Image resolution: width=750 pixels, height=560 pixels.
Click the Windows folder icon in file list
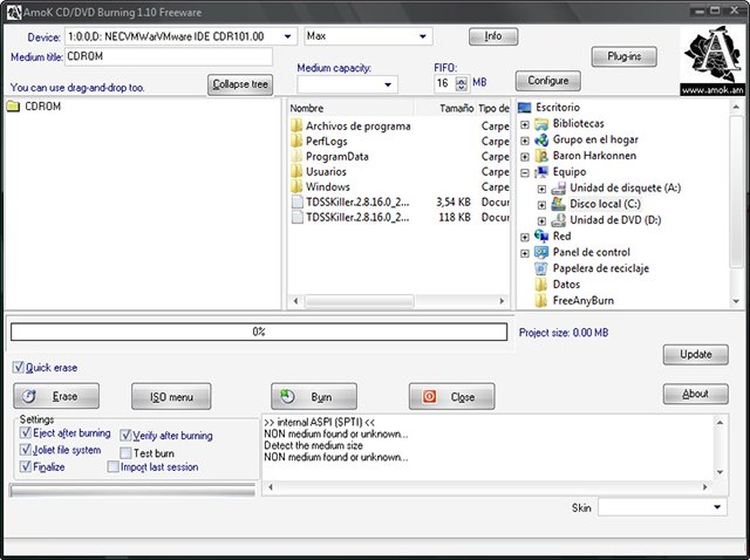coord(297,187)
